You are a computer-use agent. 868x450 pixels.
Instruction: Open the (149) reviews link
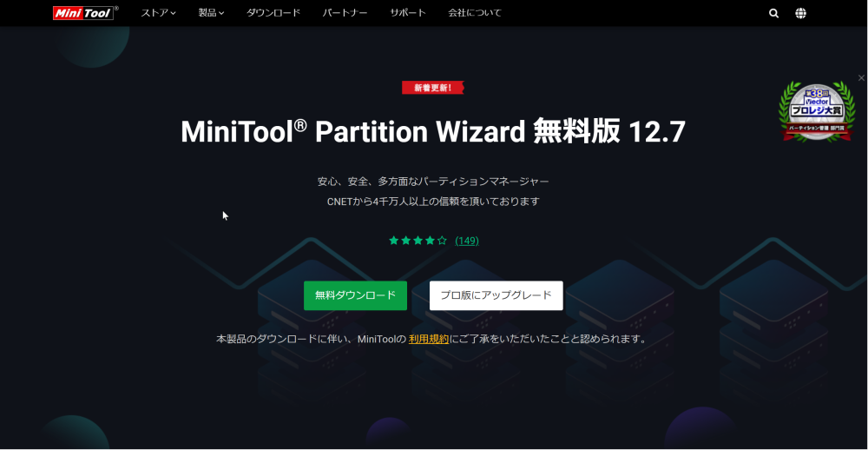coord(467,241)
